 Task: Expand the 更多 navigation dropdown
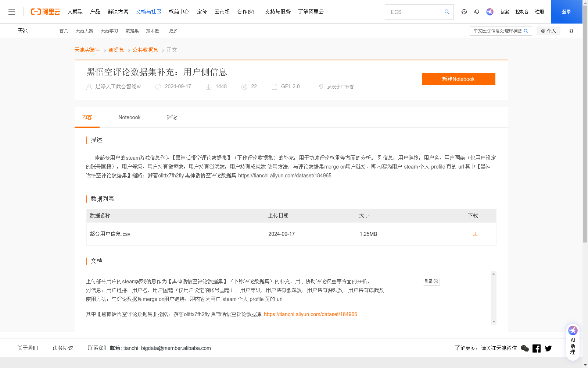(173, 31)
